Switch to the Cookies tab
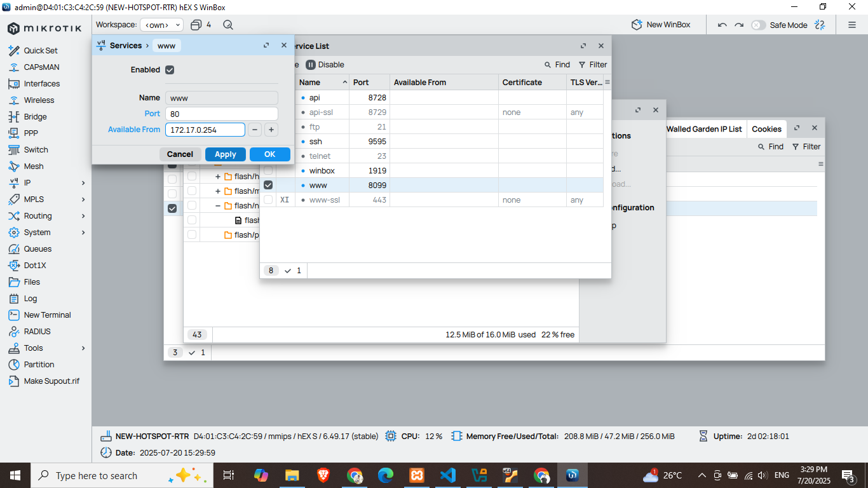Viewport: 868px width, 488px height. pyautogui.click(x=766, y=129)
